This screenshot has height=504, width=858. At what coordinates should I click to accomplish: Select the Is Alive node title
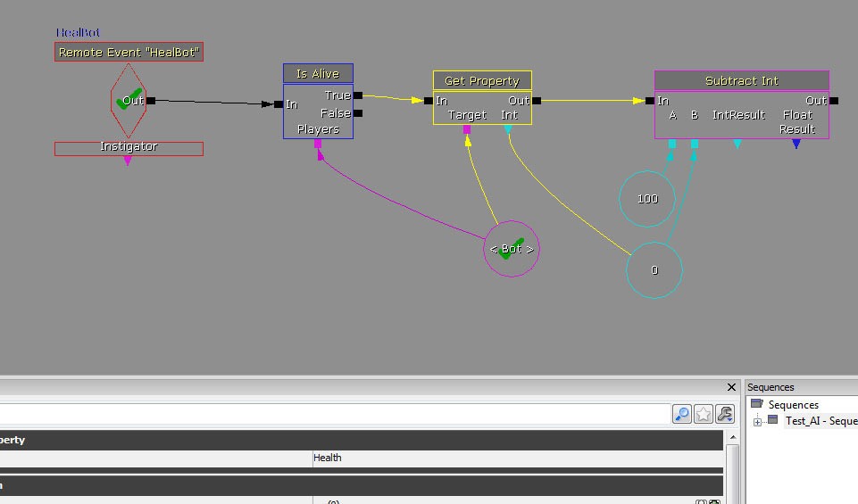[x=318, y=73]
